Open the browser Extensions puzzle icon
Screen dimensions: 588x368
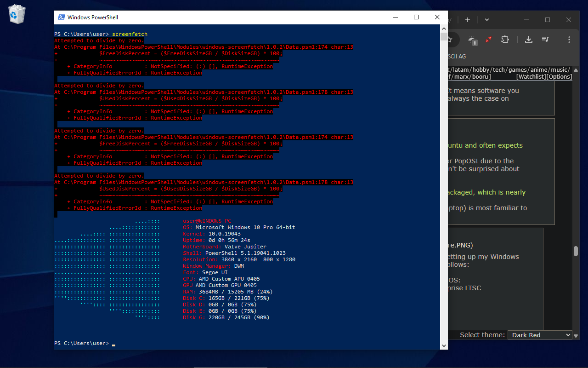click(505, 40)
